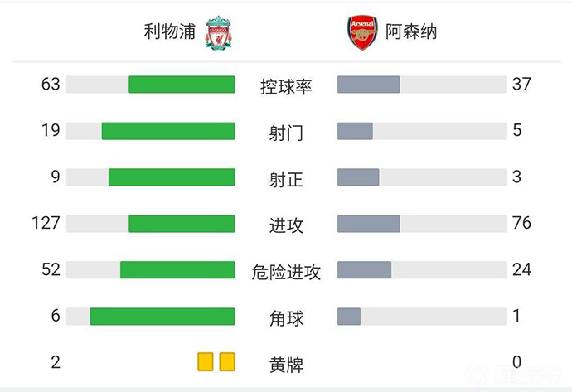The height and width of the screenshot is (392, 572).
Task: Click the first yellow card icon
Action: (x=205, y=362)
